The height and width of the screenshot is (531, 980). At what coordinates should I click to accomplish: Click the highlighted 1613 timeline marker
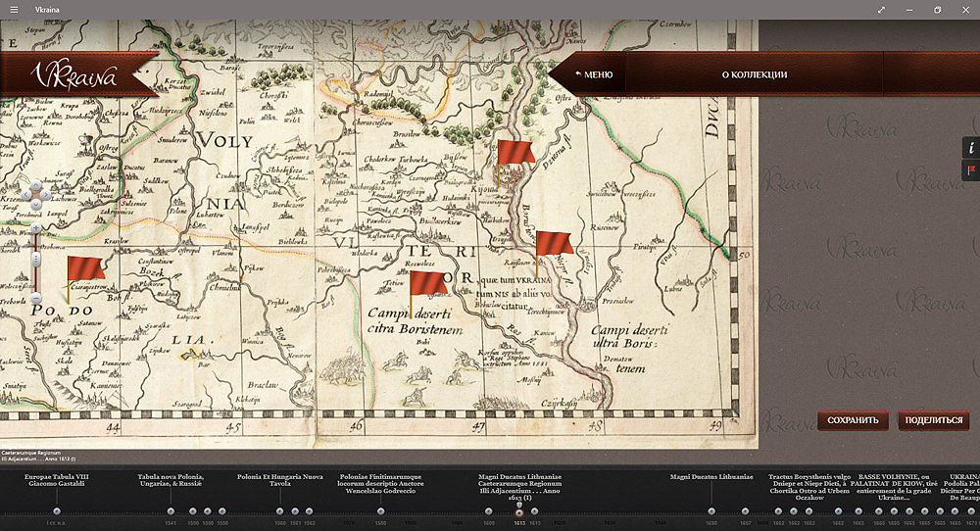[x=518, y=513]
